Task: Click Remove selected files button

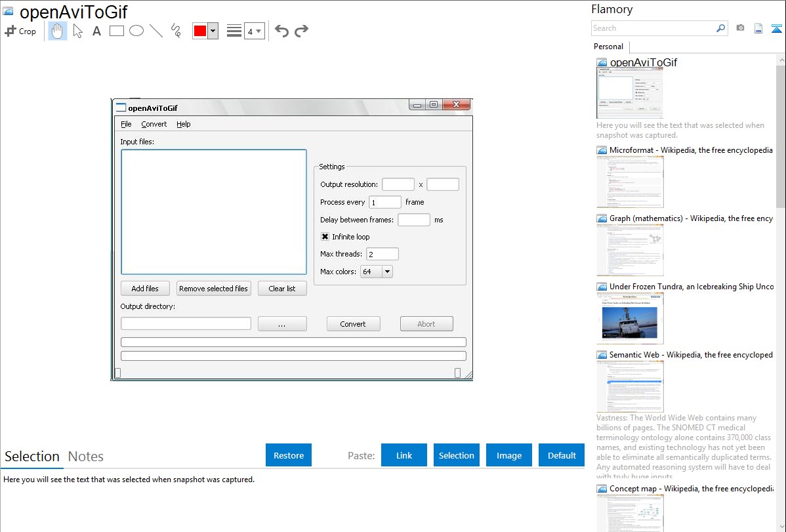Action: [x=213, y=289]
